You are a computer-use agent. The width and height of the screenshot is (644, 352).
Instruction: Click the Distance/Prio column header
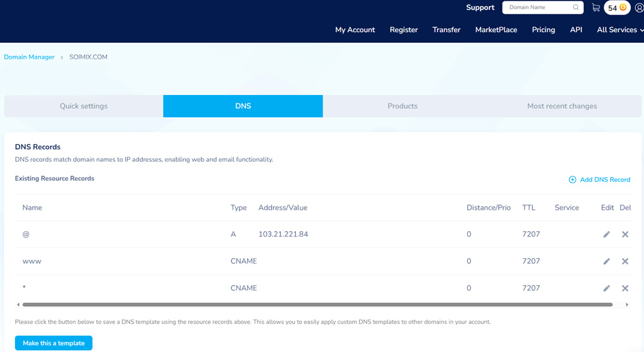tap(488, 208)
